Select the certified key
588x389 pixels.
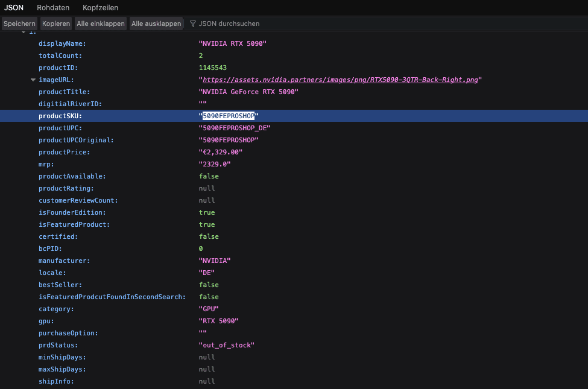58,236
